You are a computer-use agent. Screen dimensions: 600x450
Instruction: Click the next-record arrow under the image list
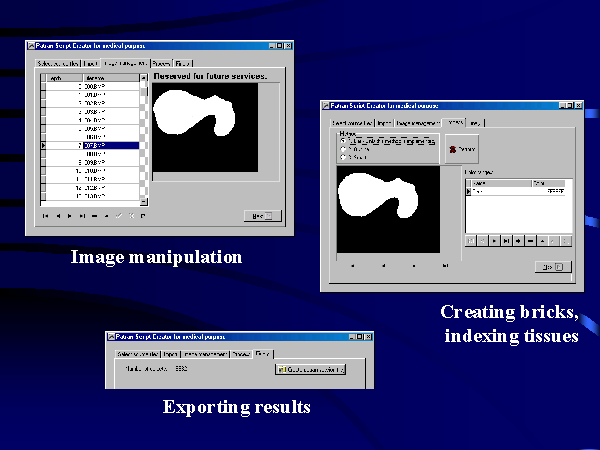(69, 215)
